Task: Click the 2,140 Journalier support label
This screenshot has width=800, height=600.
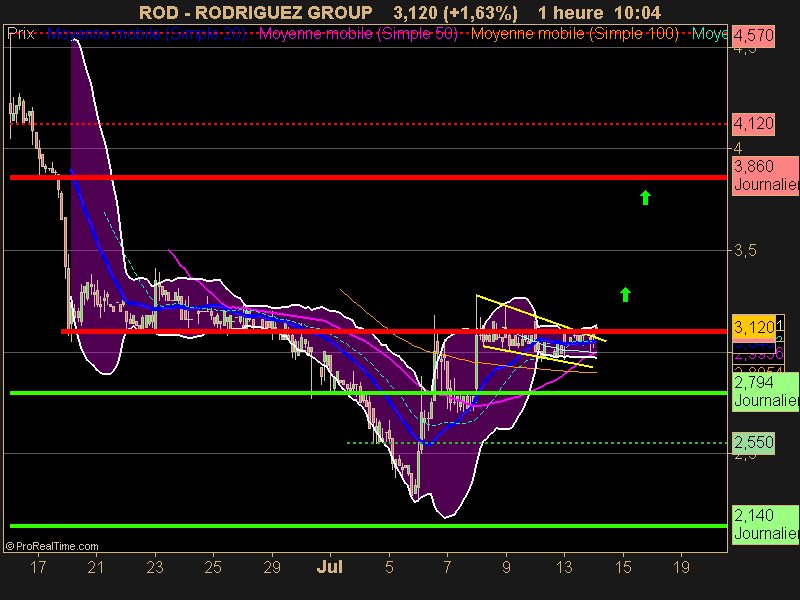Action: pyautogui.click(x=765, y=524)
